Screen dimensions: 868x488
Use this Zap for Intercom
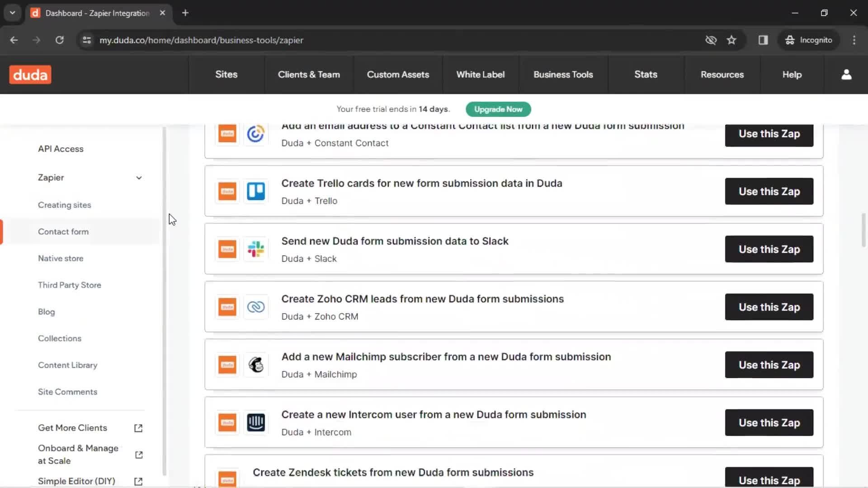pyautogui.click(x=769, y=422)
